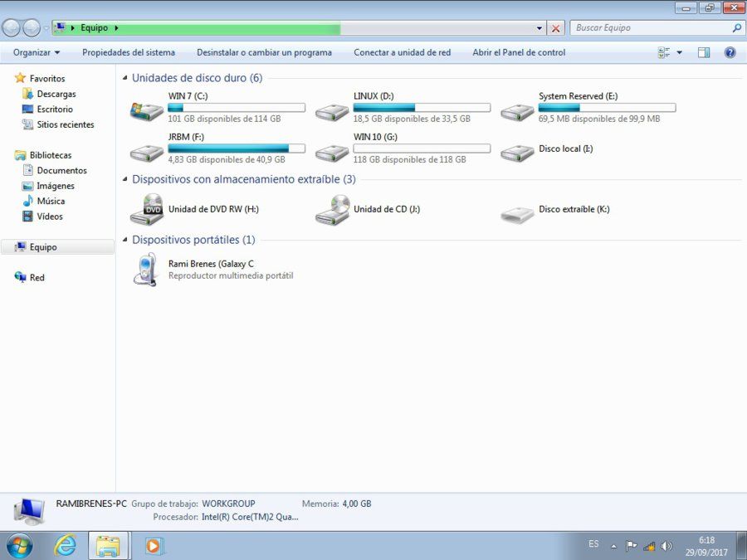Open the help question mark icon
The width and height of the screenshot is (747, 560).
coord(730,52)
